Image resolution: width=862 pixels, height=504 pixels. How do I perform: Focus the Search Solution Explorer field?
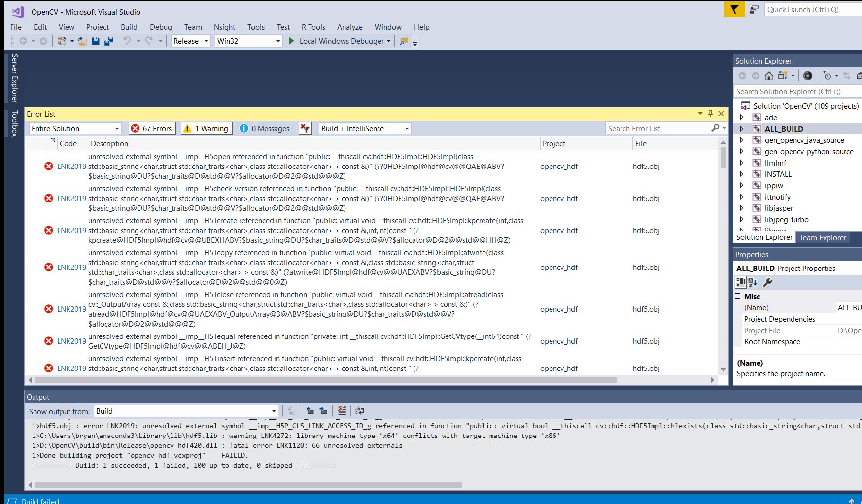(797, 92)
